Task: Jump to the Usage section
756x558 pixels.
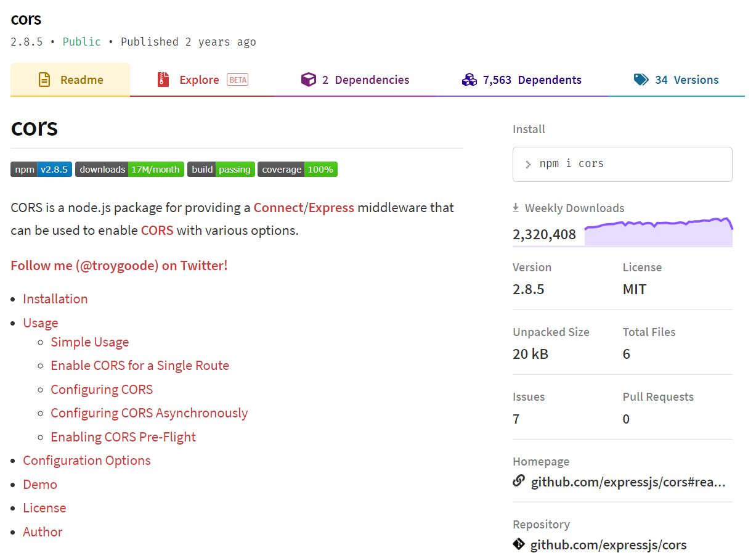Action: tap(41, 323)
